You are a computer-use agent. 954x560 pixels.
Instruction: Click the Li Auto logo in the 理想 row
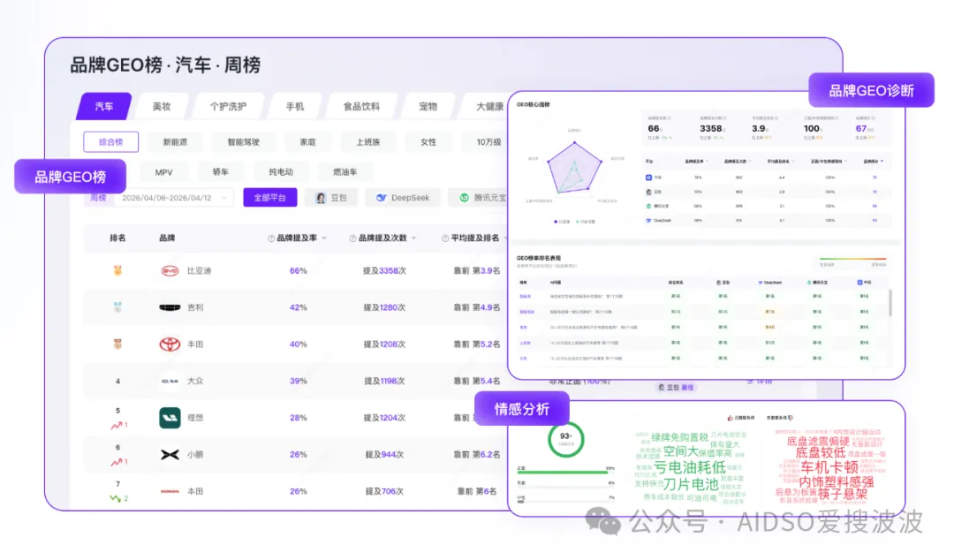170,418
